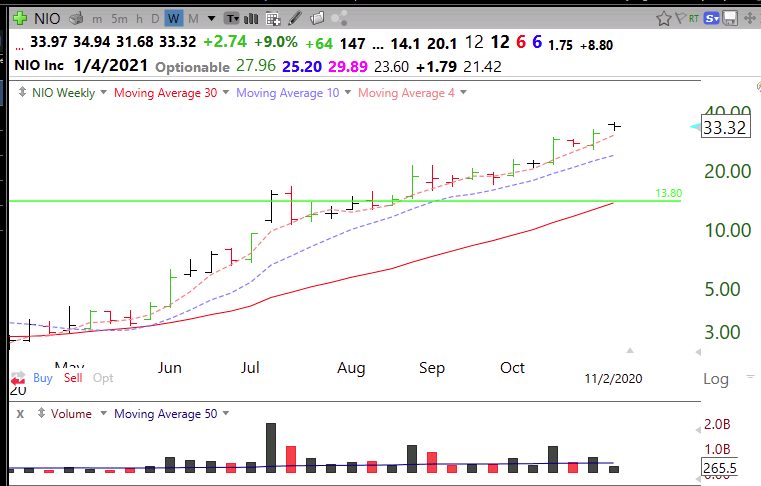The width and height of the screenshot is (761, 486).
Task: Open the more timeframes dropdown arrow
Action: click(x=212, y=19)
